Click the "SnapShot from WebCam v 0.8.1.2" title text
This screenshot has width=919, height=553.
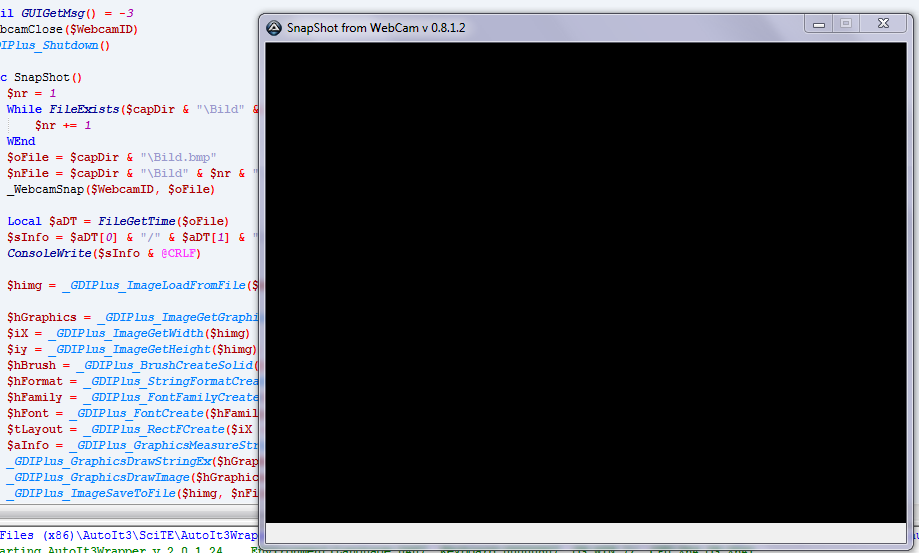point(376,28)
